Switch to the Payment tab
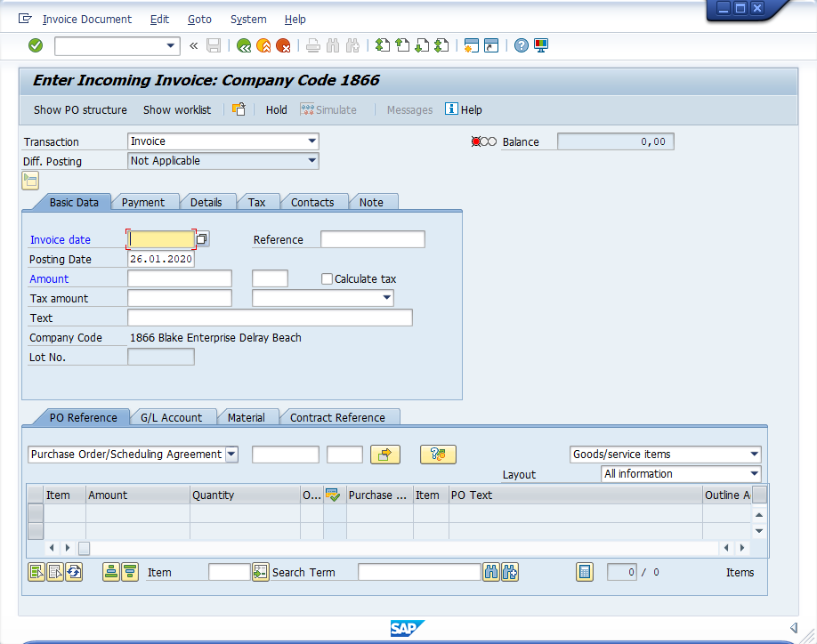The image size is (817, 644). click(x=143, y=202)
